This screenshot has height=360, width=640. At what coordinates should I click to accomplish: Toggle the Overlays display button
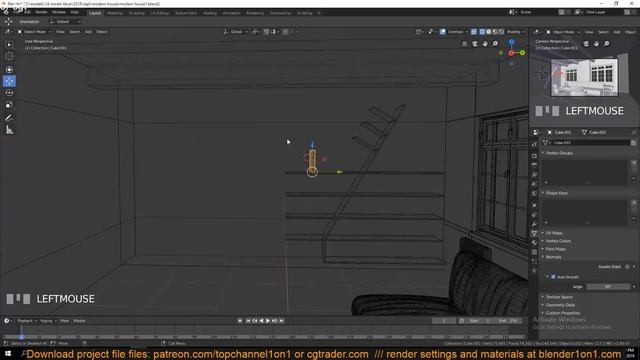pyautogui.click(x=442, y=32)
